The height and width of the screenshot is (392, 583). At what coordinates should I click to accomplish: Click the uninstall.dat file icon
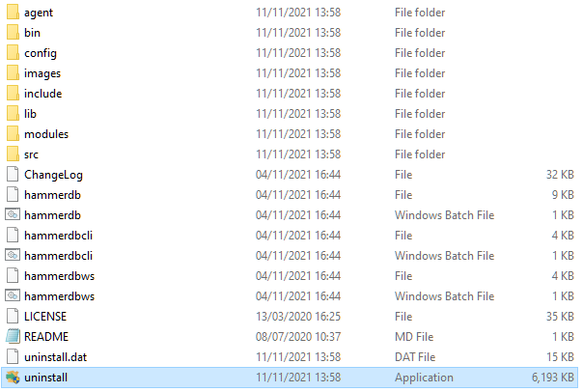pos(13,356)
